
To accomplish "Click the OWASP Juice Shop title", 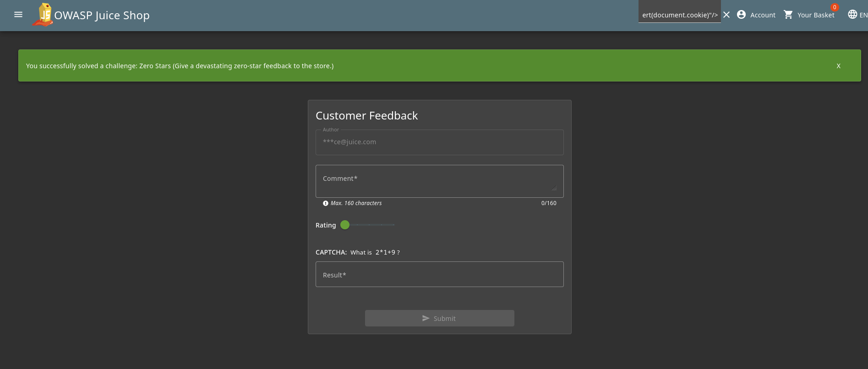I will (x=102, y=15).
